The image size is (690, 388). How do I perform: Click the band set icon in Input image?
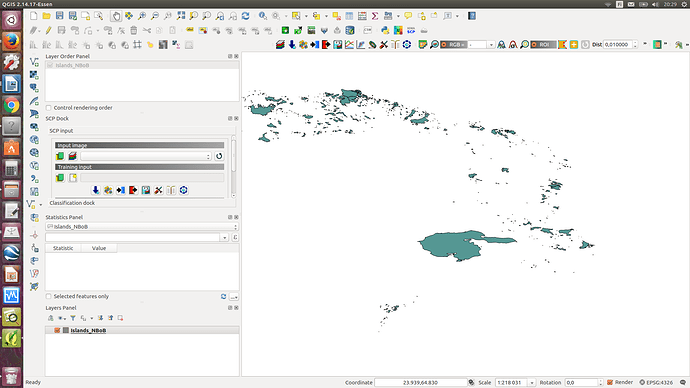click(73, 156)
